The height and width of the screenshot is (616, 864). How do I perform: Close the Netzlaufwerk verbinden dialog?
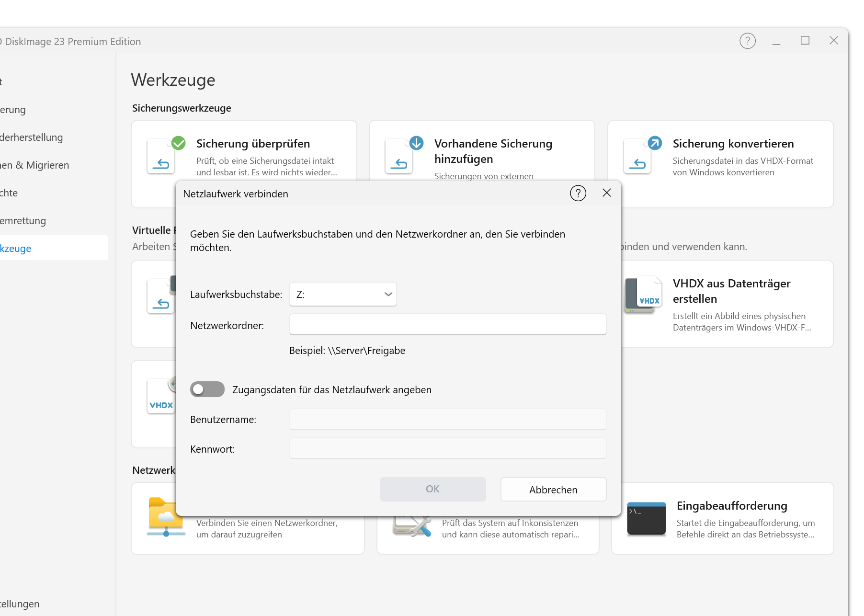click(607, 193)
